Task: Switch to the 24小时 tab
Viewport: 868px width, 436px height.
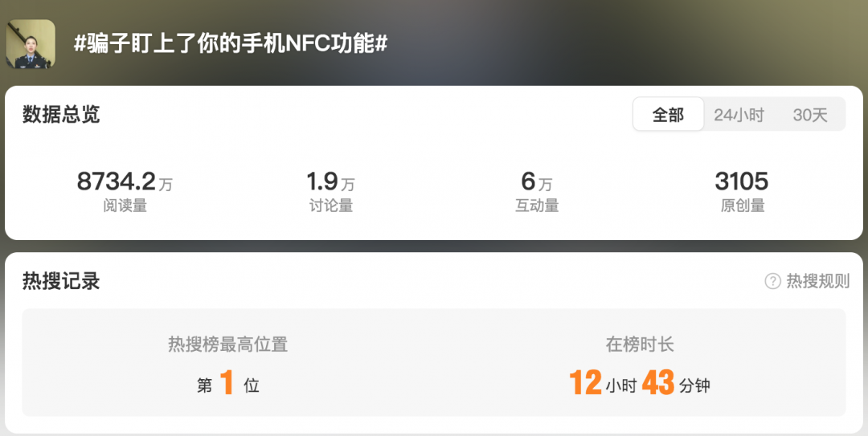Action: coord(739,115)
